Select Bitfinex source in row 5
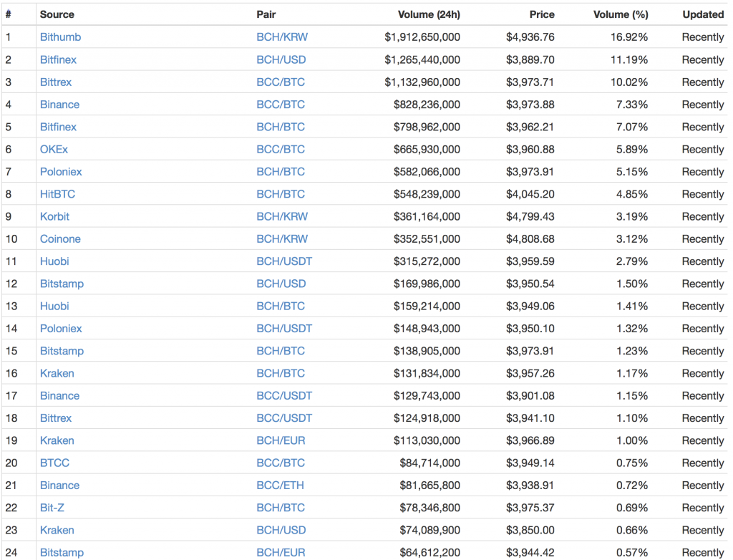This screenshot has height=560, width=733. tap(58, 127)
